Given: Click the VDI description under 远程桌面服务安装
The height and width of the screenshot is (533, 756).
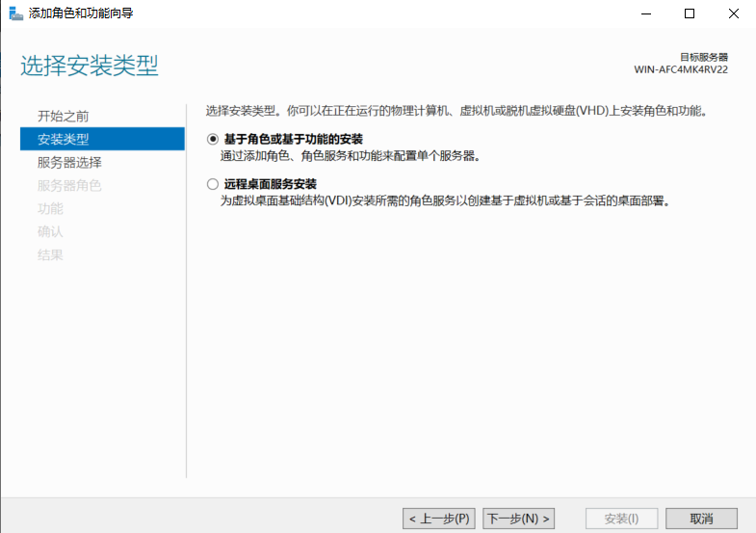Looking at the screenshot, I should pos(444,200).
